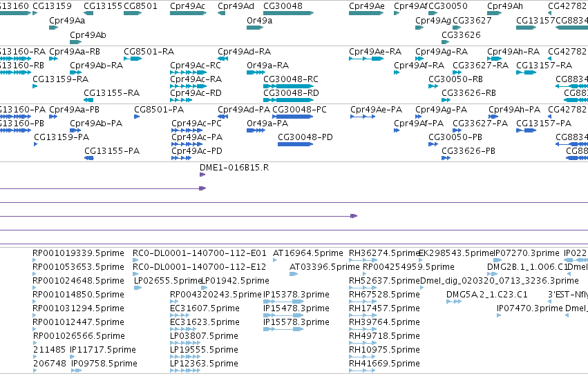Viewport: 588px width, 374px height.
Task: Click EST IP15478.3prime
Action: pyautogui.click(x=283, y=315)
